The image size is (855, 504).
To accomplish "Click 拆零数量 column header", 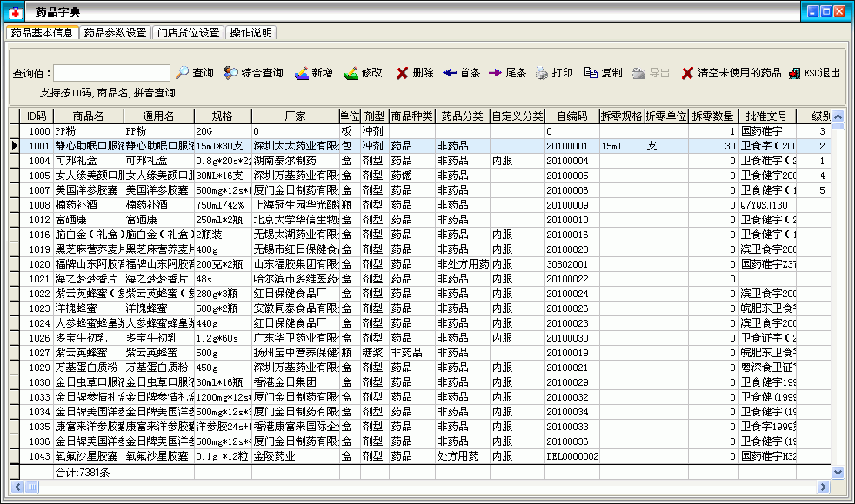I will point(712,116).
